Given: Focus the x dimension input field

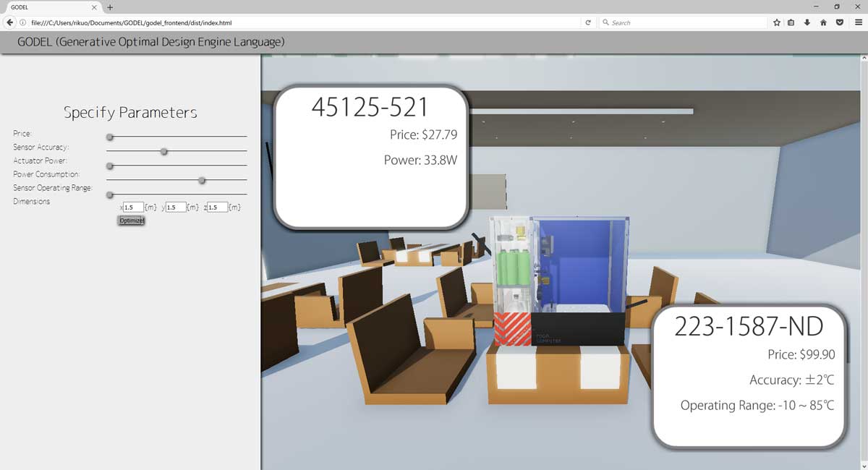Looking at the screenshot, I should point(133,207).
